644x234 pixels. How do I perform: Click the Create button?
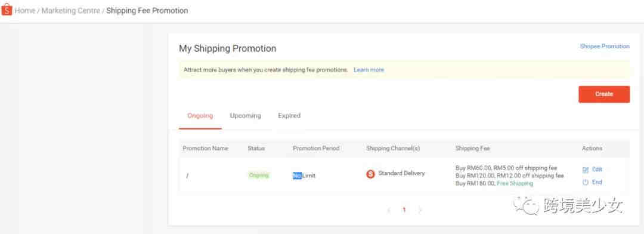(x=603, y=94)
